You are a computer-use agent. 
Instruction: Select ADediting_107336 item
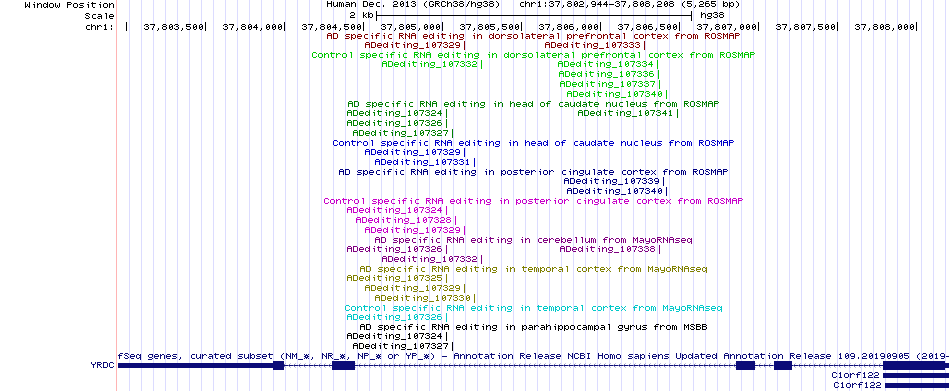point(610,74)
